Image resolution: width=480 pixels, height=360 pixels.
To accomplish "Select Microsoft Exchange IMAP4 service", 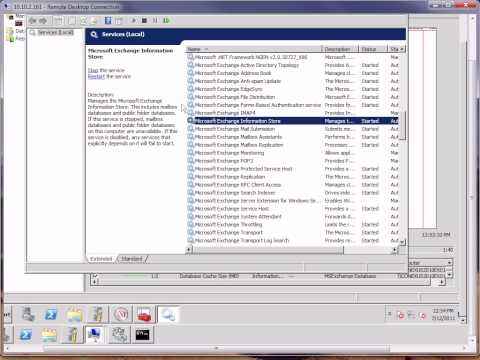I will coord(293,113).
